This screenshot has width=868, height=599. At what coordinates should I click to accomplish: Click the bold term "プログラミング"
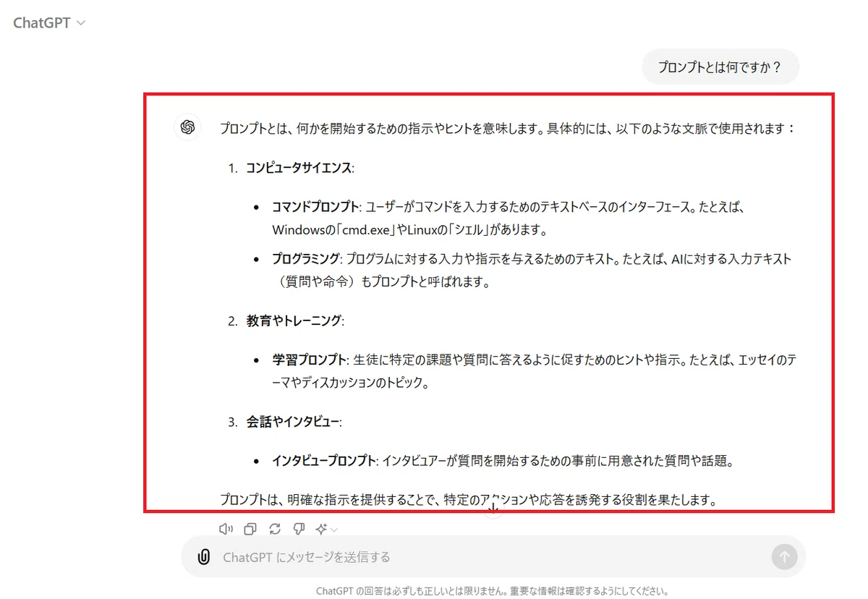coord(305,259)
